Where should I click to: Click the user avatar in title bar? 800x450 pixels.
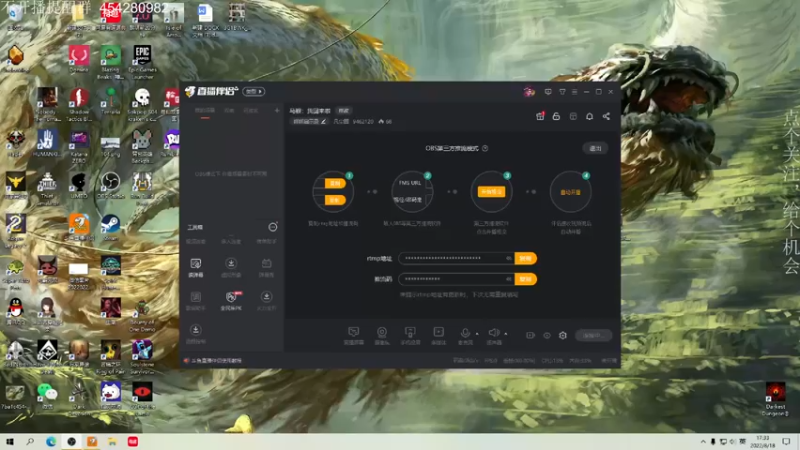click(529, 92)
